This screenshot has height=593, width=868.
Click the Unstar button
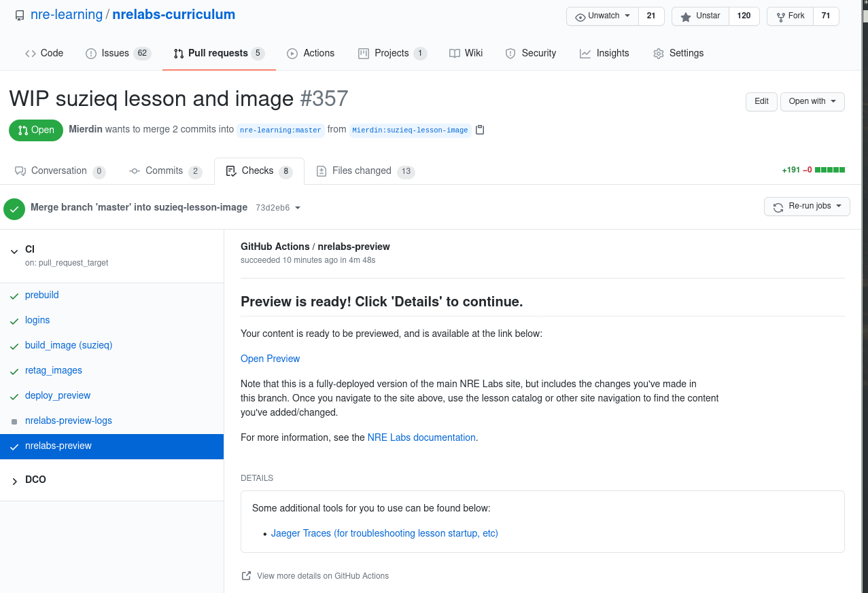[700, 16]
